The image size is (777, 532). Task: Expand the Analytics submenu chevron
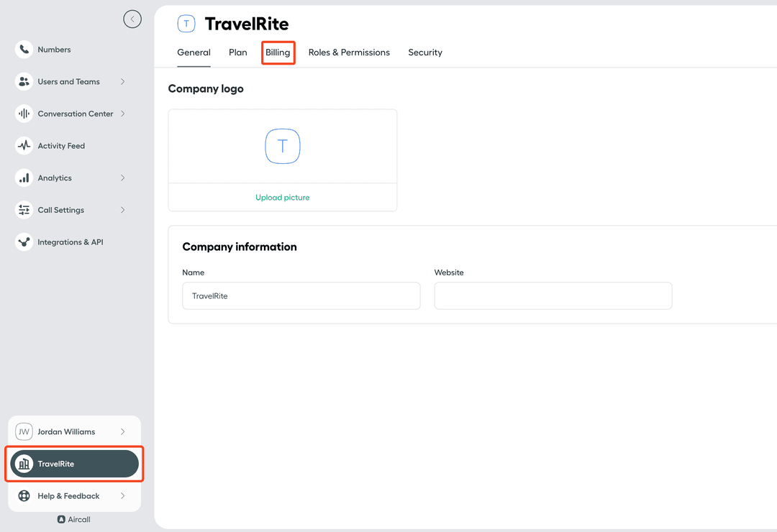coord(123,178)
